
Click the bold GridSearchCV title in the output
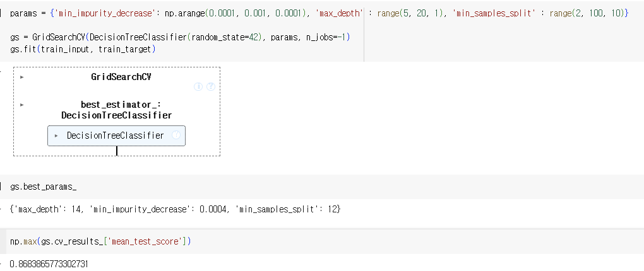tap(121, 77)
